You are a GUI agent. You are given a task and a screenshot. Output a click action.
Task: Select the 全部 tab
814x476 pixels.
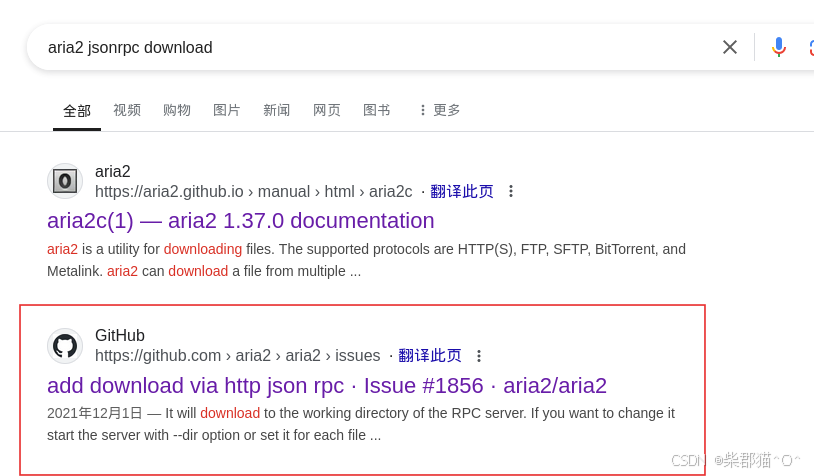(77, 111)
